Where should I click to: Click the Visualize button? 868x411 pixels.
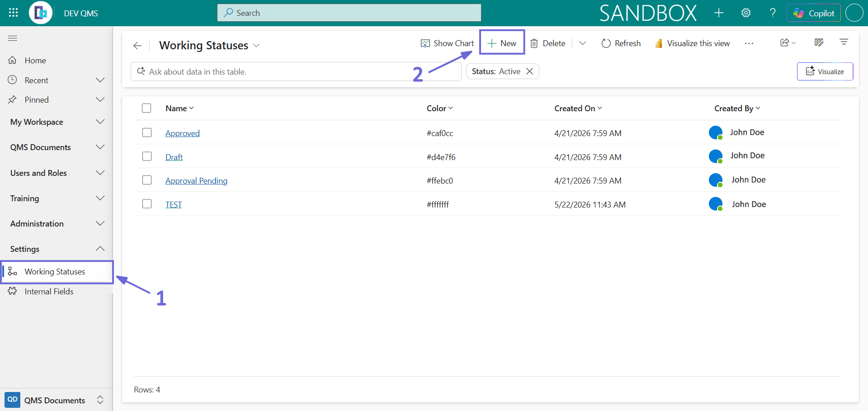(x=825, y=71)
